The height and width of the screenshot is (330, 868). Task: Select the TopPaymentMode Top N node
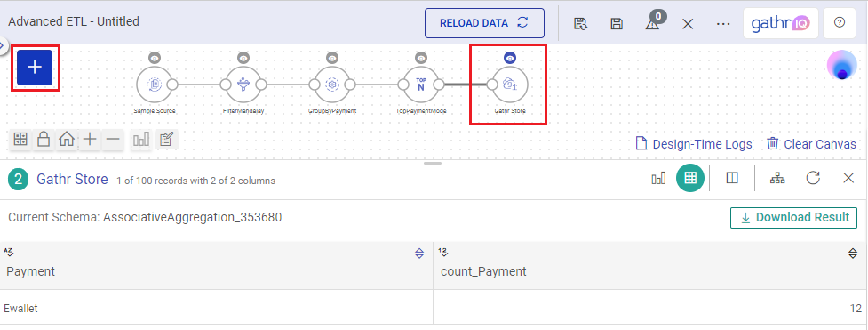pos(421,85)
